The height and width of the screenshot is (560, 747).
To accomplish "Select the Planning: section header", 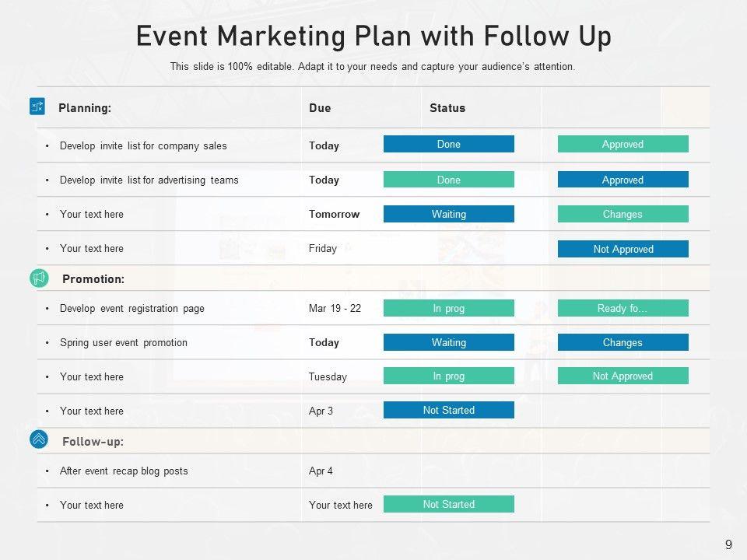I will [85, 108].
